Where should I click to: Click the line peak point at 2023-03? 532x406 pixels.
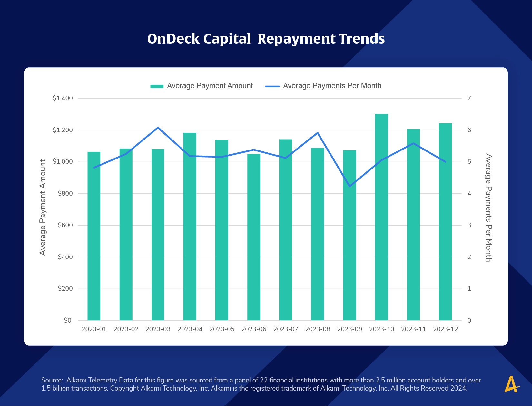pyautogui.click(x=158, y=128)
